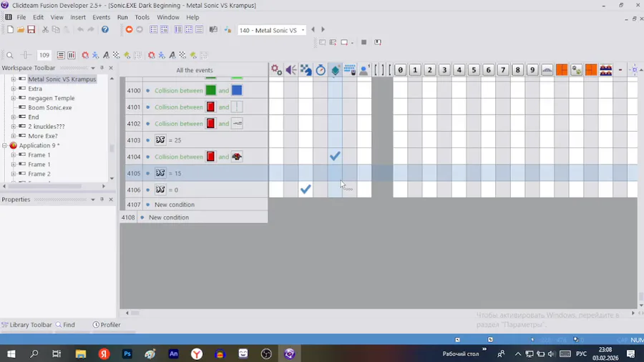Screen dimensions: 644x362
Task: Click blue square object in event 4100
Action: [x=237, y=90]
